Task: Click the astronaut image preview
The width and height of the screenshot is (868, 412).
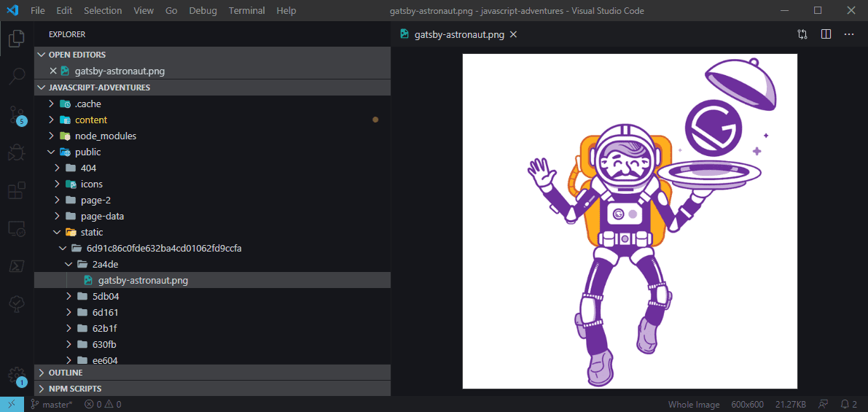Action: 630,222
